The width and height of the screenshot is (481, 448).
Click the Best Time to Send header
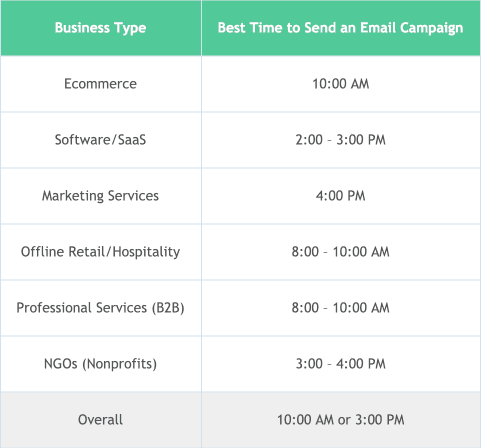tap(341, 28)
